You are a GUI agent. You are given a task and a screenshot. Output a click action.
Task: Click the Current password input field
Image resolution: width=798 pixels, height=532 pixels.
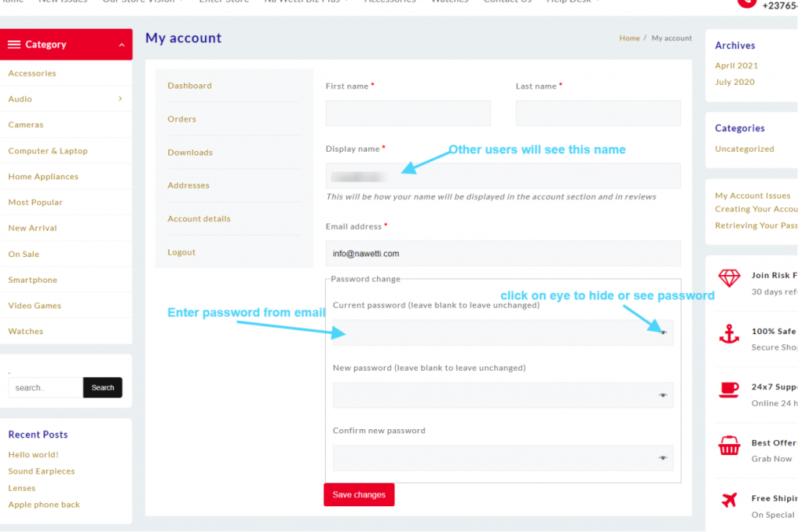(x=503, y=333)
